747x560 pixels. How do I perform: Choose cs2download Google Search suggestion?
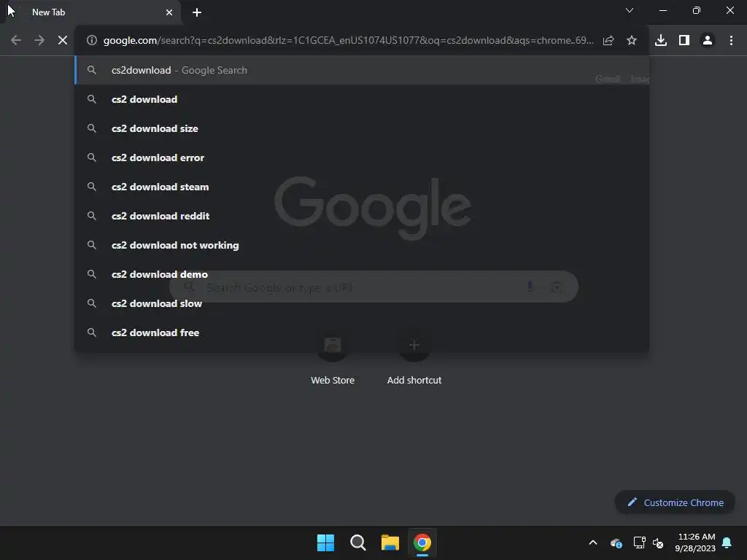362,70
